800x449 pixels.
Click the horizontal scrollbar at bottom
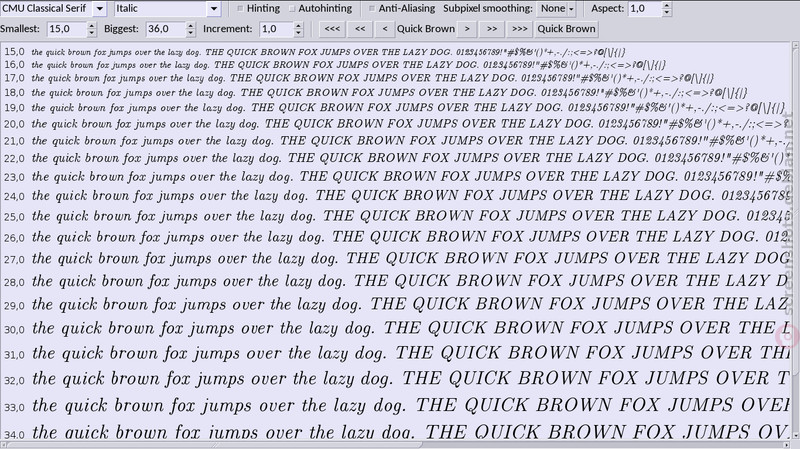pos(395,444)
